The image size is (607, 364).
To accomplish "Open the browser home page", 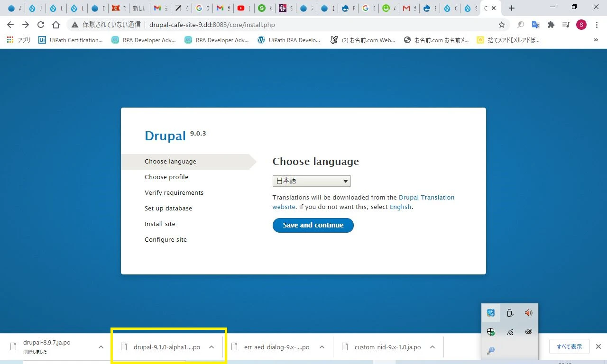I will pyautogui.click(x=56, y=25).
